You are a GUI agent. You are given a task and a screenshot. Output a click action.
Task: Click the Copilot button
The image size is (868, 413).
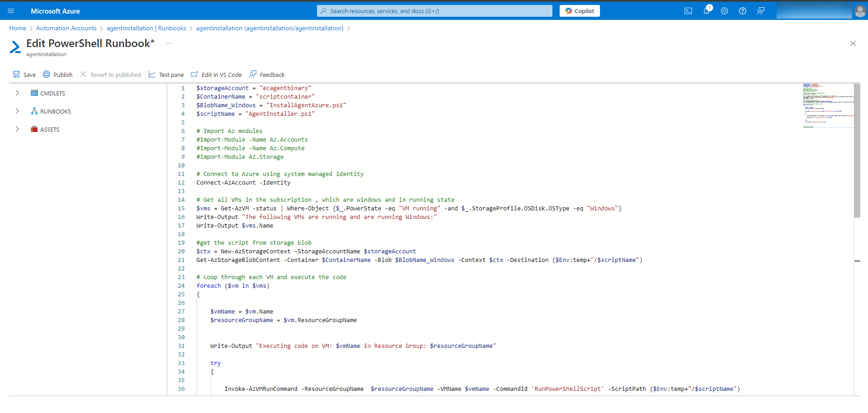click(580, 11)
